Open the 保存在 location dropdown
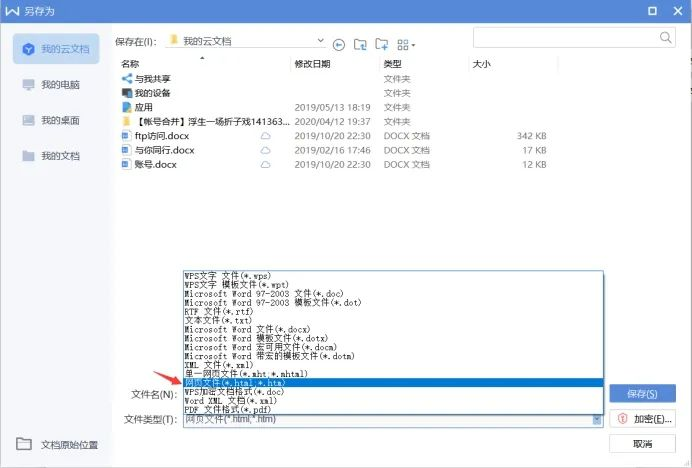The image size is (692, 468). point(245,42)
